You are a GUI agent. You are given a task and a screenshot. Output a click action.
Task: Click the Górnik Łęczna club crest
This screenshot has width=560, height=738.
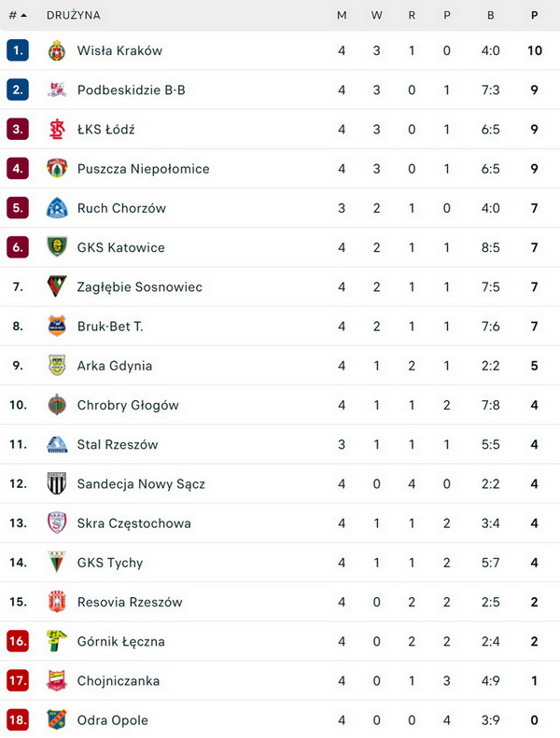pos(57,641)
